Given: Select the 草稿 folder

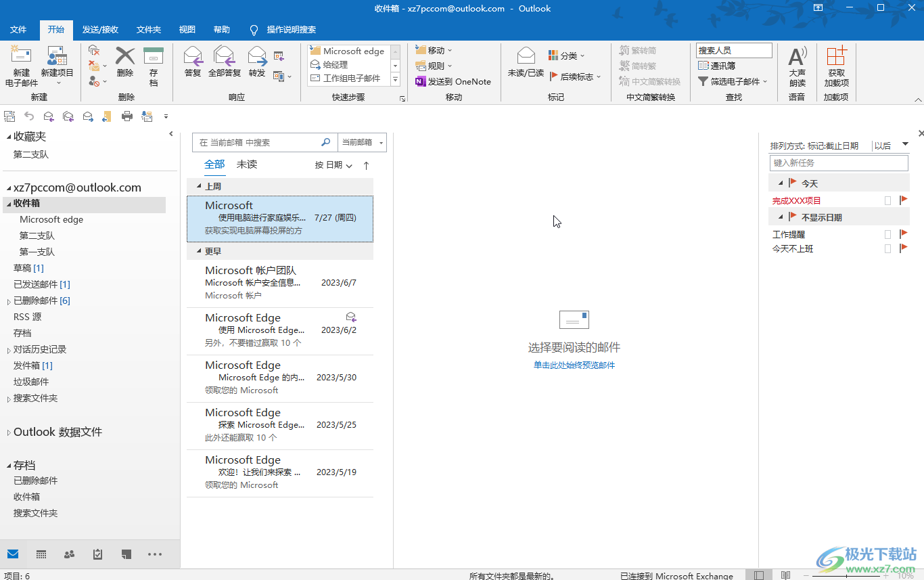Looking at the screenshot, I should click(x=28, y=268).
